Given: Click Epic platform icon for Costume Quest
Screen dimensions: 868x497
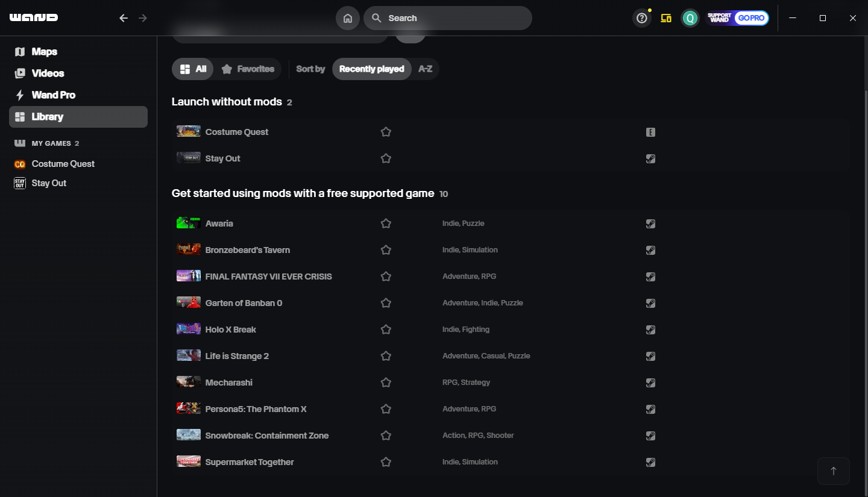Looking at the screenshot, I should point(650,132).
